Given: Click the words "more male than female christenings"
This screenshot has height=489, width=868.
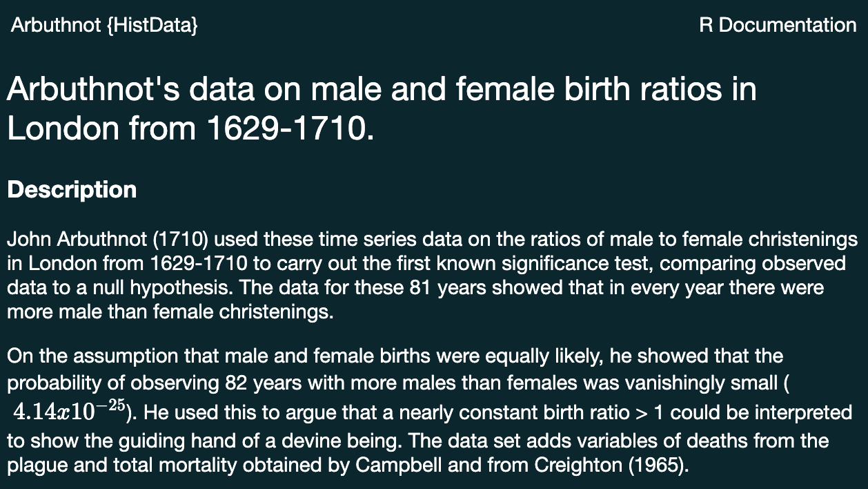Looking at the screenshot, I should (170, 311).
